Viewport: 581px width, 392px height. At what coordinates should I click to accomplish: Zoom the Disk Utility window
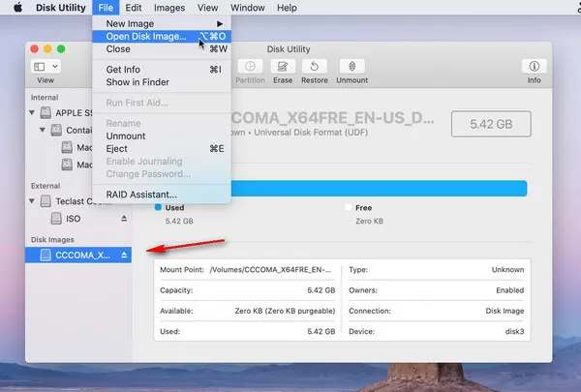(x=61, y=49)
